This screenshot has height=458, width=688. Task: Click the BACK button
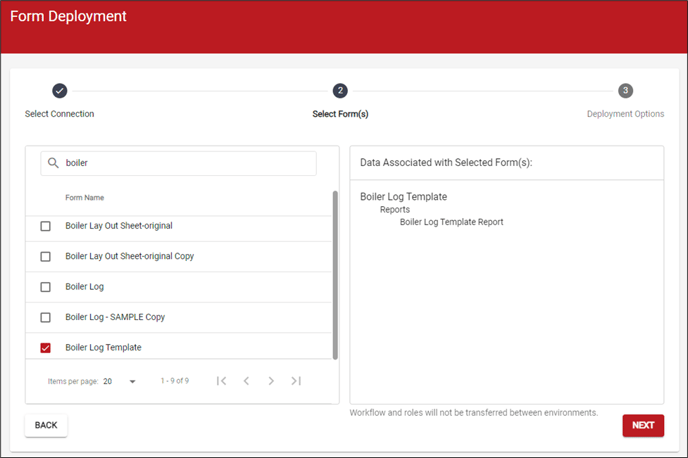(46, 425)
